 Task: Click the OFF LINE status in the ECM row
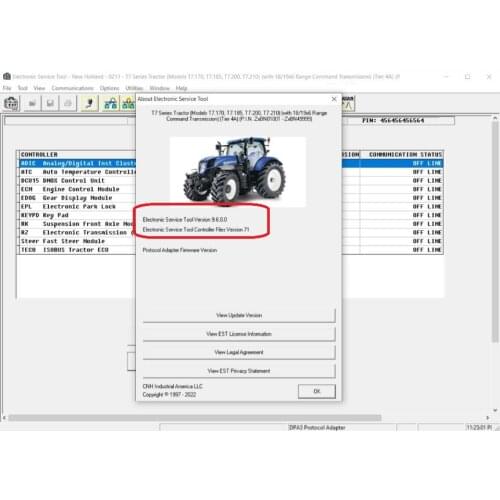point(427,189)
